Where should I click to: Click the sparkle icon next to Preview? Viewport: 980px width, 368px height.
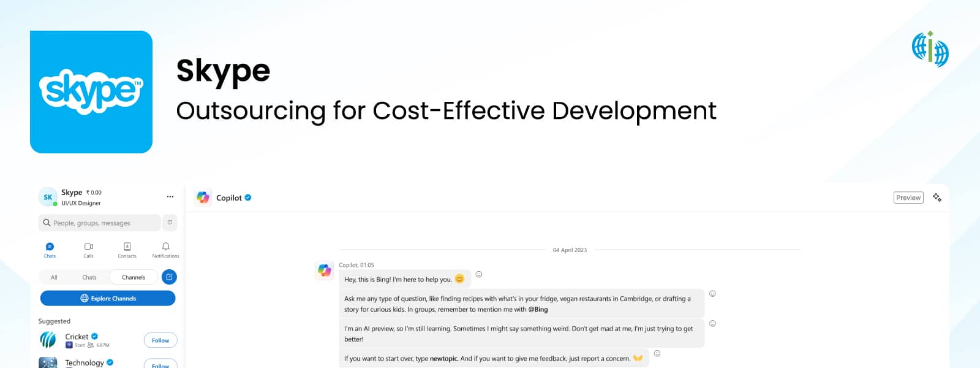937,197
